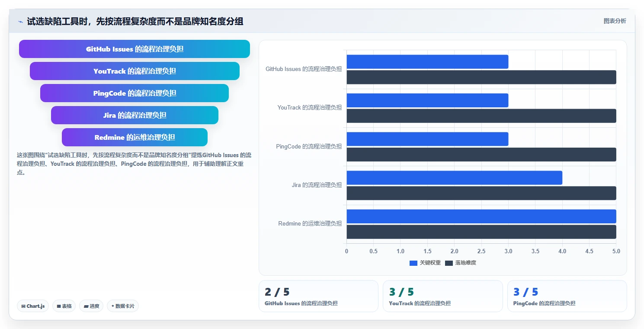
Task: Click the blue 关键权重 legend color box
Action: point(413,263)
